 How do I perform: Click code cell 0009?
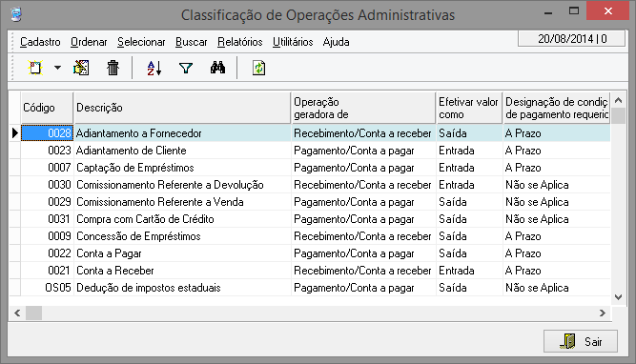pos(47,236)
